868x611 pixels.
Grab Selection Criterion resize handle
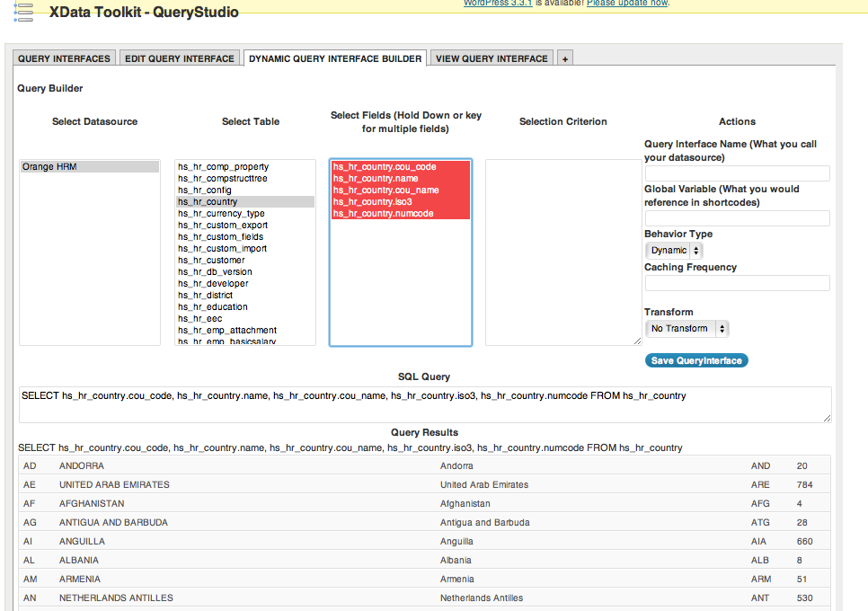[x=637, y=341]
